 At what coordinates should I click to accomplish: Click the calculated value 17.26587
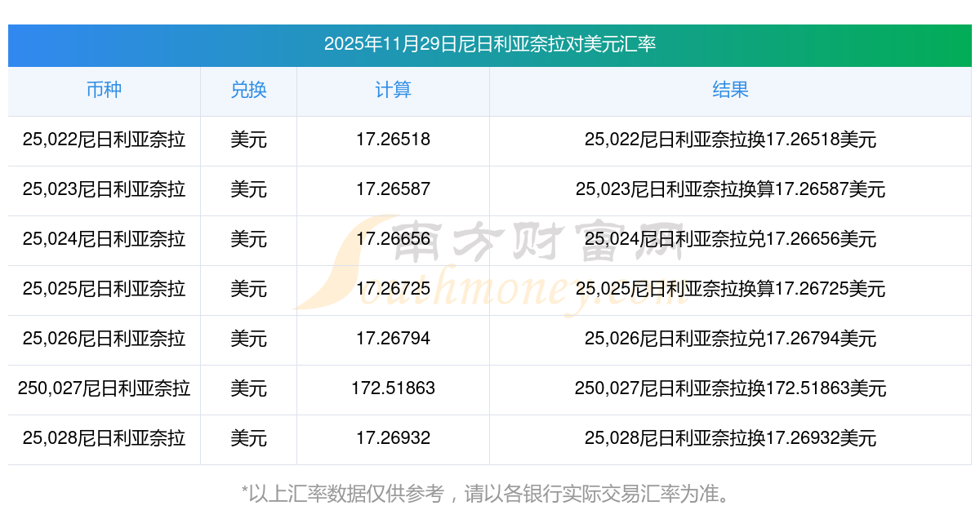(x=393, y=190)
